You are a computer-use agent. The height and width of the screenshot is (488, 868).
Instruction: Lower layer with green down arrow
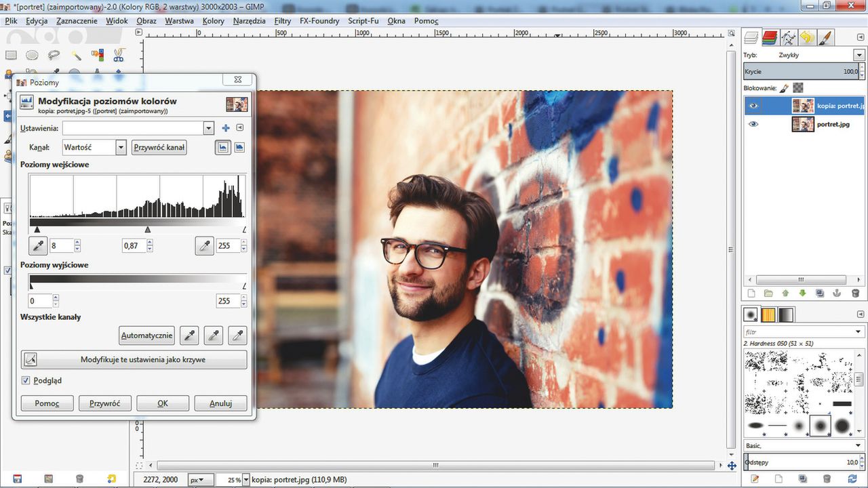click(803, 293)
